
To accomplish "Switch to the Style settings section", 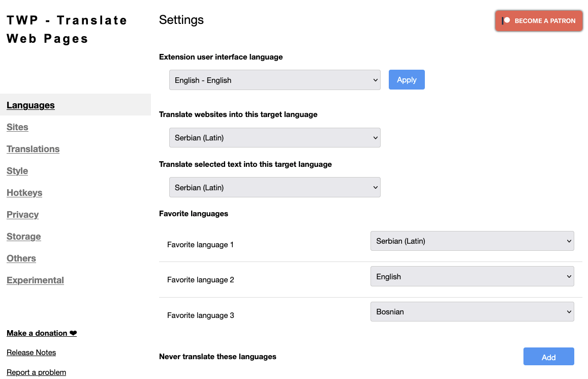I will click(x=17, y=171).
